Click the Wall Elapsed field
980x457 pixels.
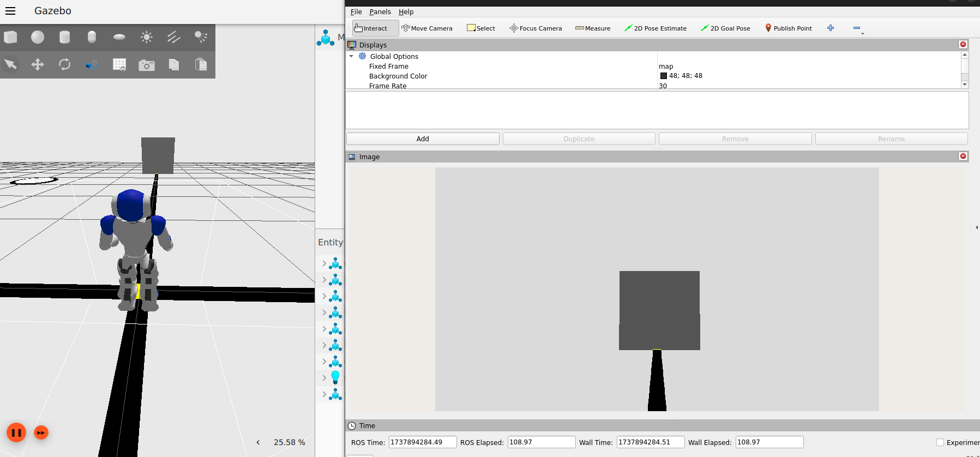769,442
